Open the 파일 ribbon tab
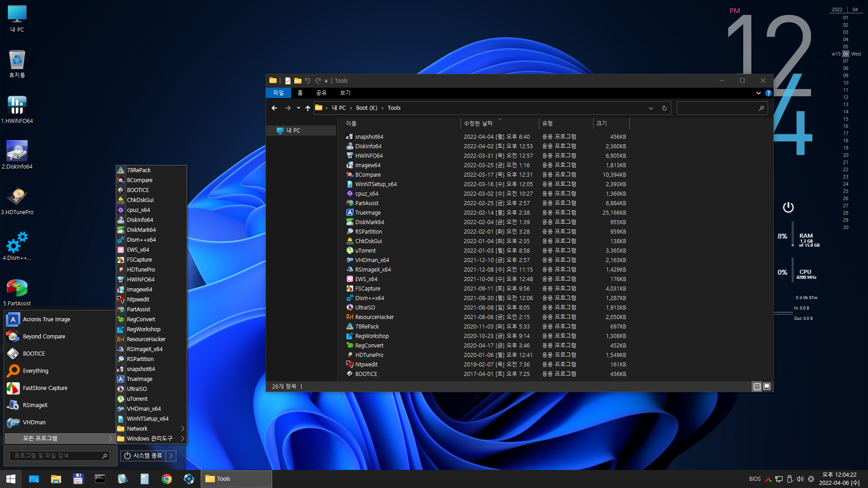This screenshot has height=488, width=868. [x=278, y=93]
